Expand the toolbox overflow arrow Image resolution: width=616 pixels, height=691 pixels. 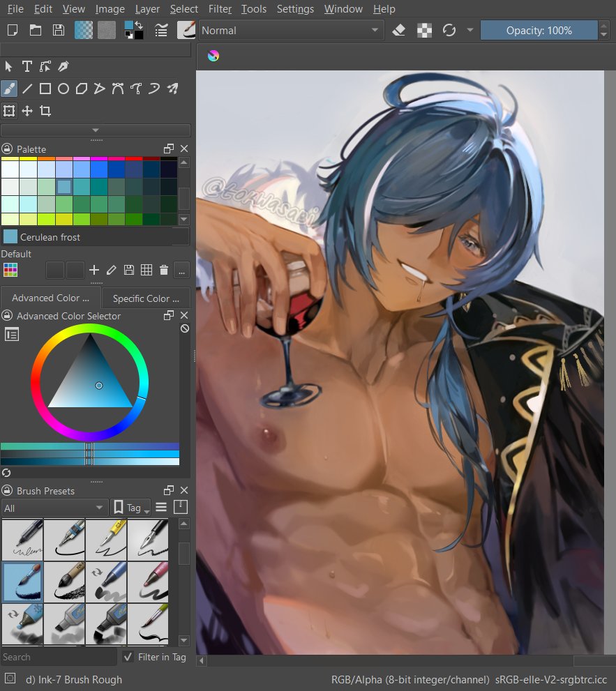point(96,130)
